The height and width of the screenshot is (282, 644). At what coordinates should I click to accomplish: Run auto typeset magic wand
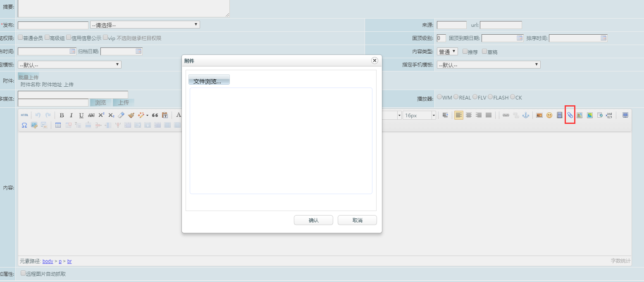tap(141, 115)
